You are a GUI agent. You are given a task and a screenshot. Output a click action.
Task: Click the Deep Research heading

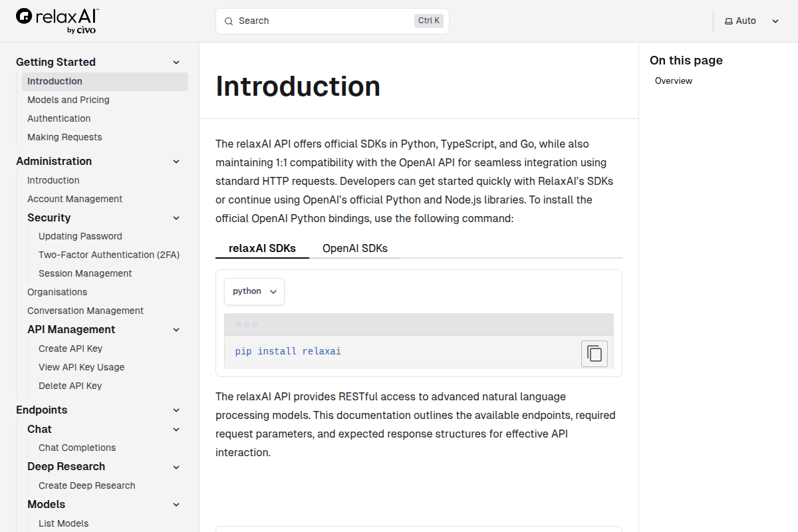[x=66, y=466]
